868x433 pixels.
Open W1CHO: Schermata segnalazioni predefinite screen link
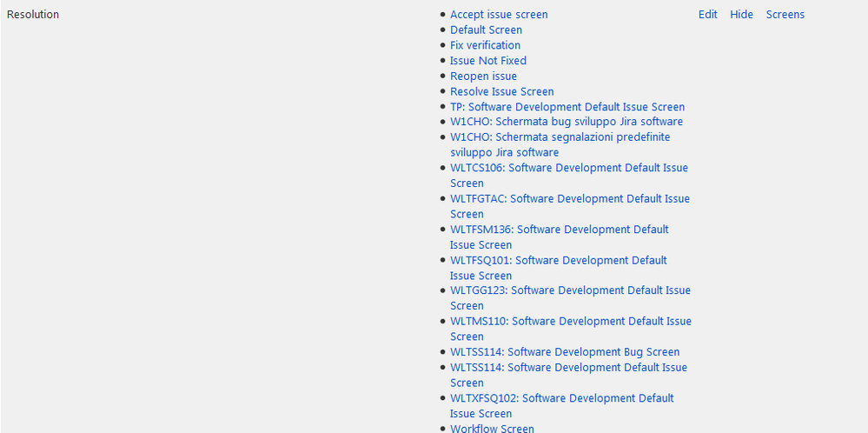coord(560,144)
